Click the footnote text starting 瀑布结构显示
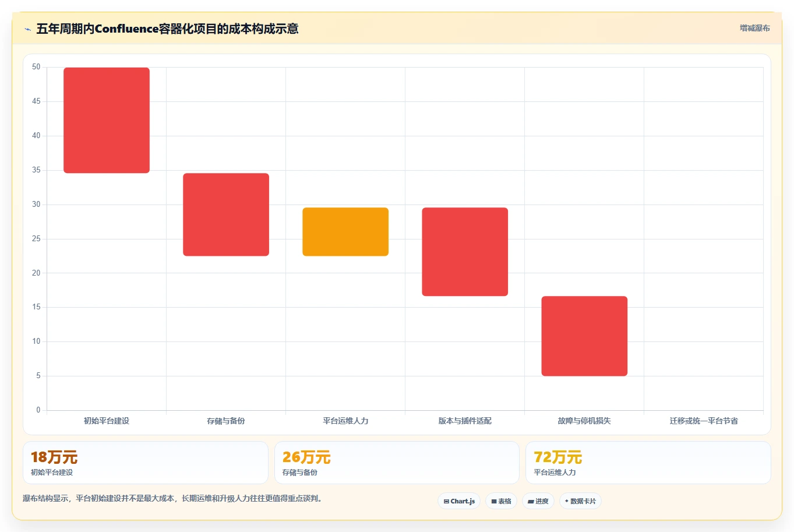 (x=173, y=499)
